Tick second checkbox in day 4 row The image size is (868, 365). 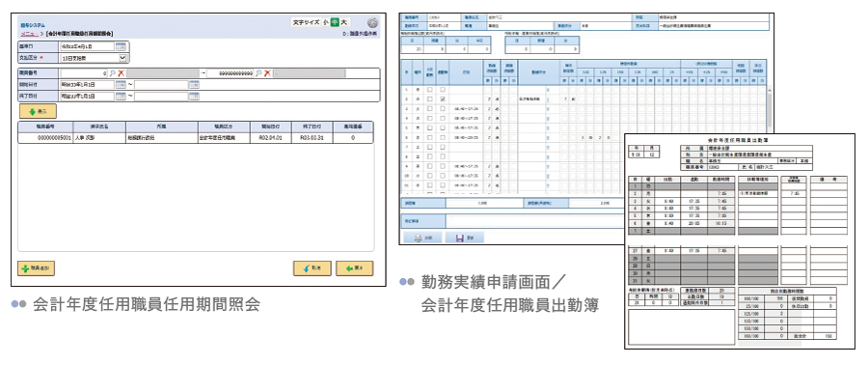tap(442, 118)
